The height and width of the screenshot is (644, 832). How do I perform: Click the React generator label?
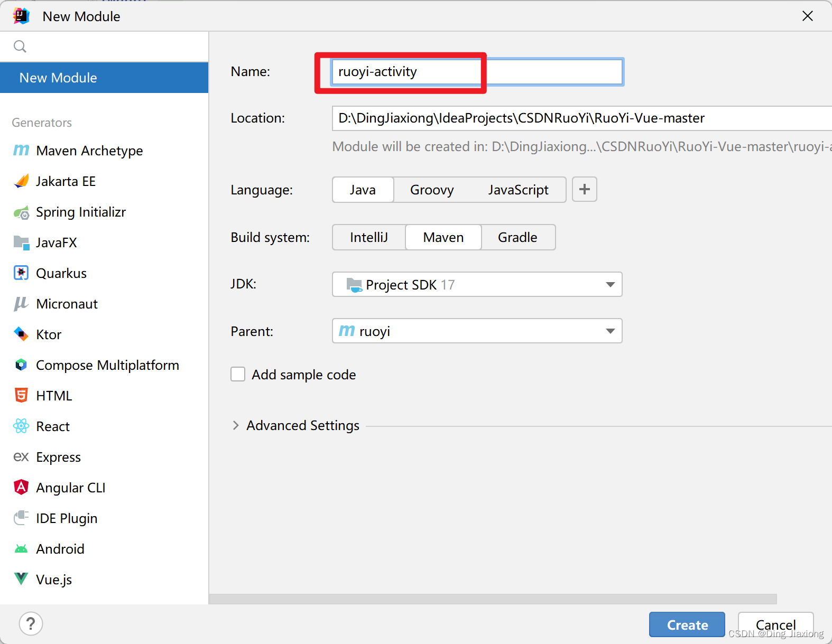click(x=53, y=427)
